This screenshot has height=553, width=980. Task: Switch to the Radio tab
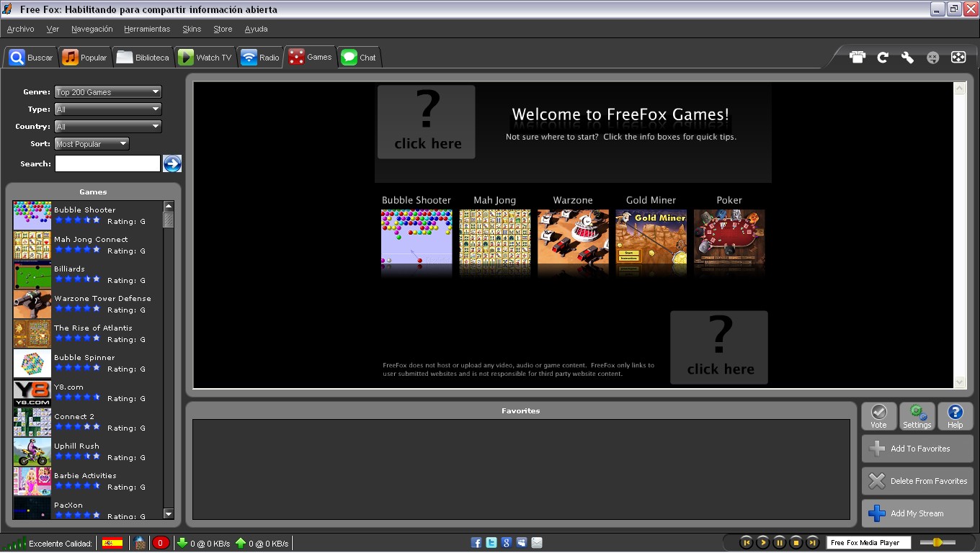pyautogui.click(x=260, y=58)
